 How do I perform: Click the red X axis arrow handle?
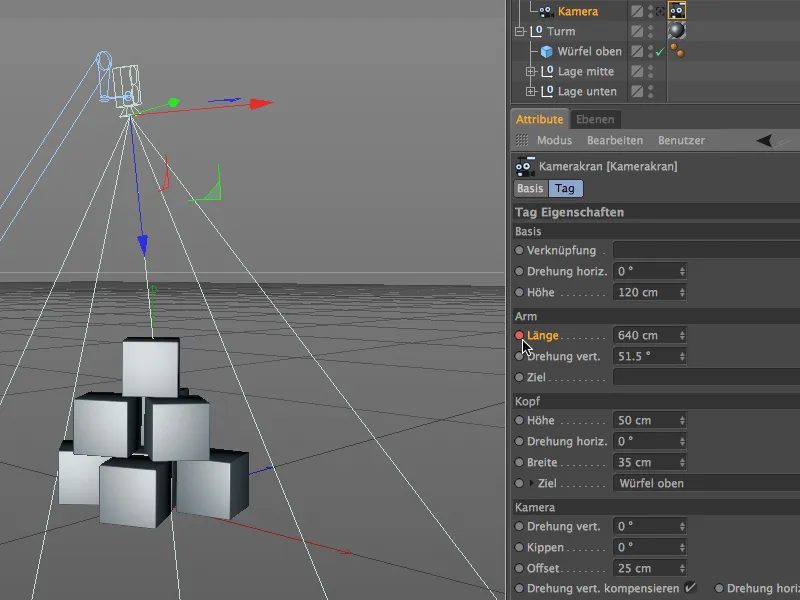(262, 104)
